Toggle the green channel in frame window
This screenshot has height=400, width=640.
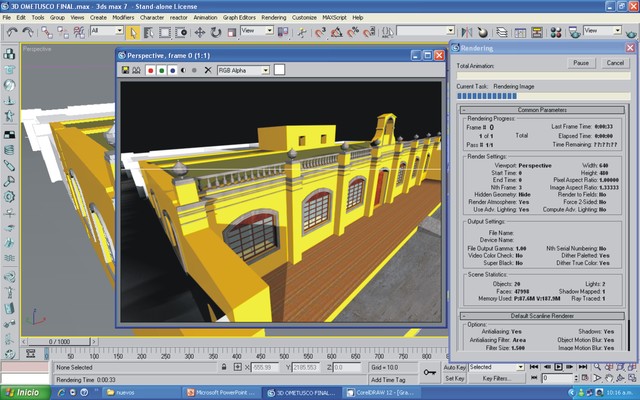tap(161, 70)
